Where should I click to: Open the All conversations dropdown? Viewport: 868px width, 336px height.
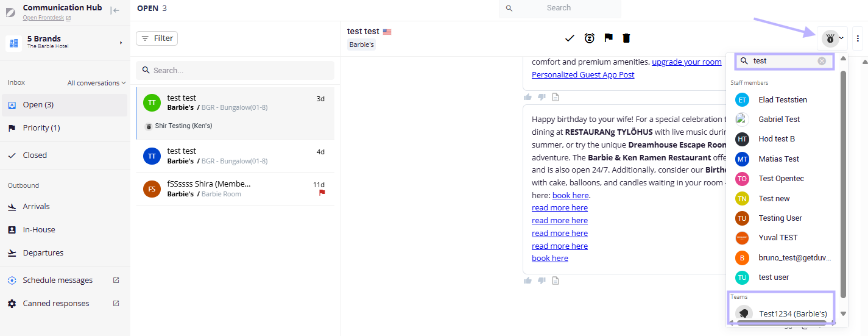tap(96, 83)
